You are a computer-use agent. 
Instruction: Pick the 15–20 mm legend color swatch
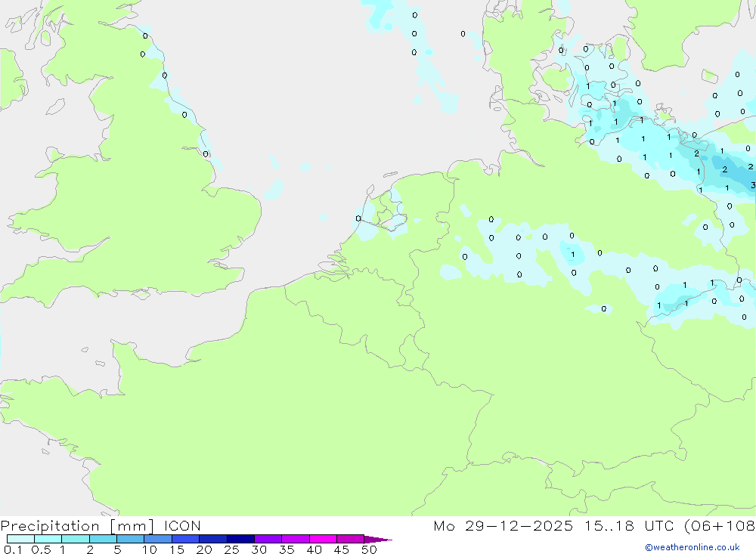(x=186, y=539)
